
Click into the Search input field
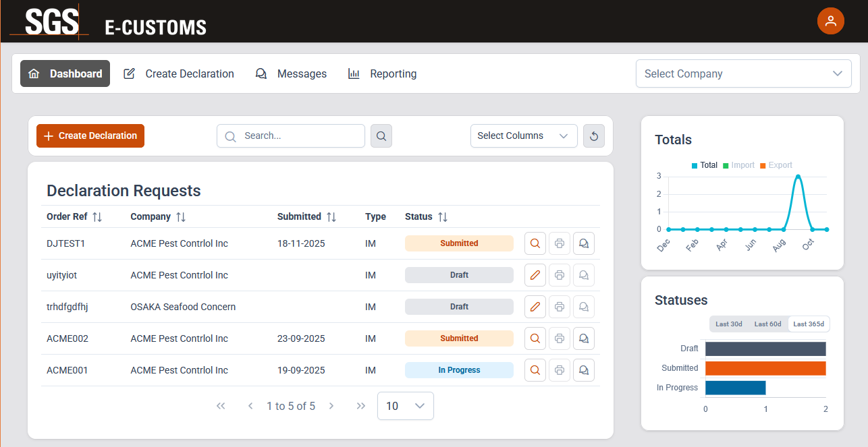pos(297,136)
